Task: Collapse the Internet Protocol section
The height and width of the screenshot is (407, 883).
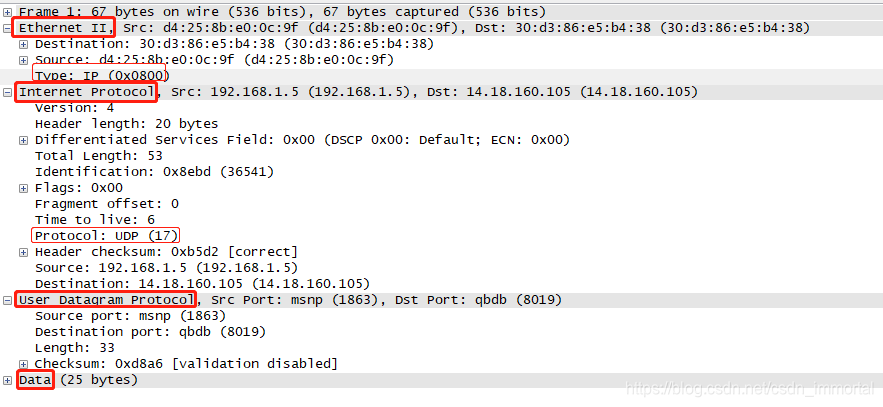Action: 7,92
